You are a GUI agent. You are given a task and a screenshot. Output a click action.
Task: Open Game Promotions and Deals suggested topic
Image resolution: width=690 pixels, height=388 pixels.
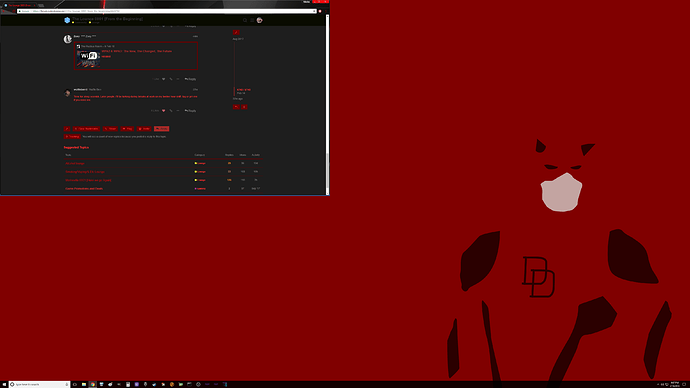click(84, 189)
